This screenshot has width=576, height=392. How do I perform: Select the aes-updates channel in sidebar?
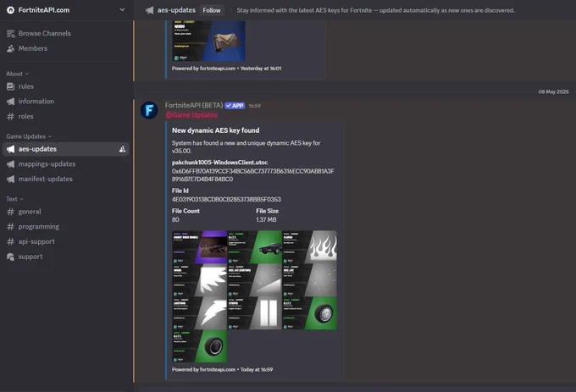click(x=66, y=149)
